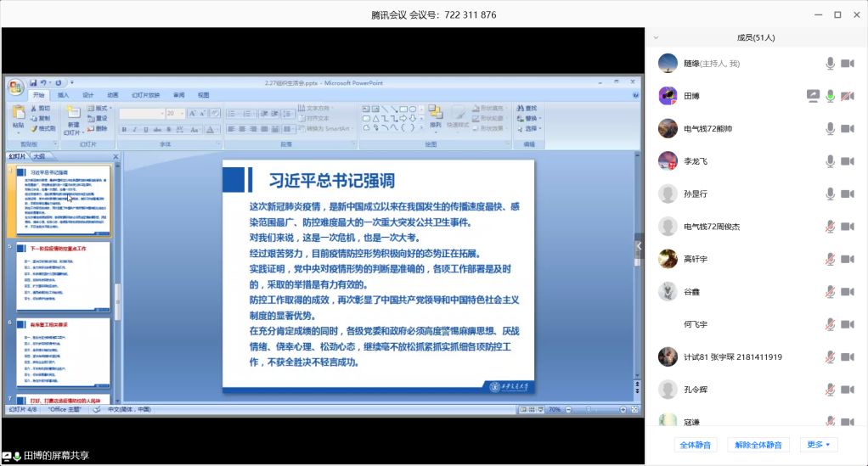Unmute 高轩宇's microphone
Viewport: 868px width, 466px height.
pos(830,259)
